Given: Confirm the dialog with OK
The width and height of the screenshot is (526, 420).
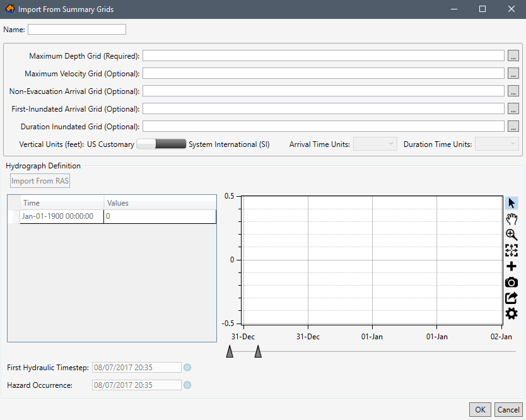Looking at the screenshot, I should pyautogui.click(x=480, y=409).
